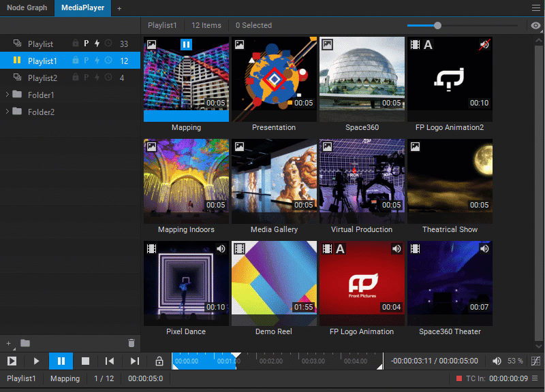Click the timeline out-point marker
This screenshot has height=392, width=545.
click(379, 366)
